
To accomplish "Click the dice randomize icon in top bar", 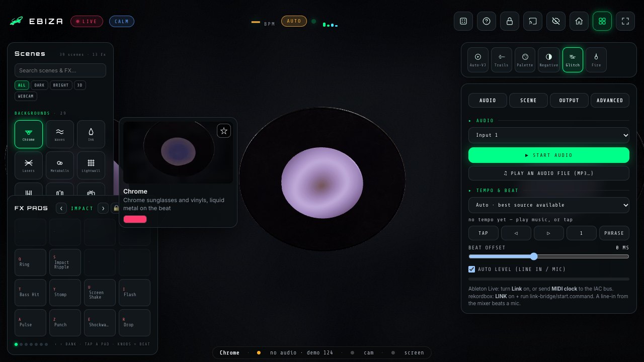I will click(463, 21).
